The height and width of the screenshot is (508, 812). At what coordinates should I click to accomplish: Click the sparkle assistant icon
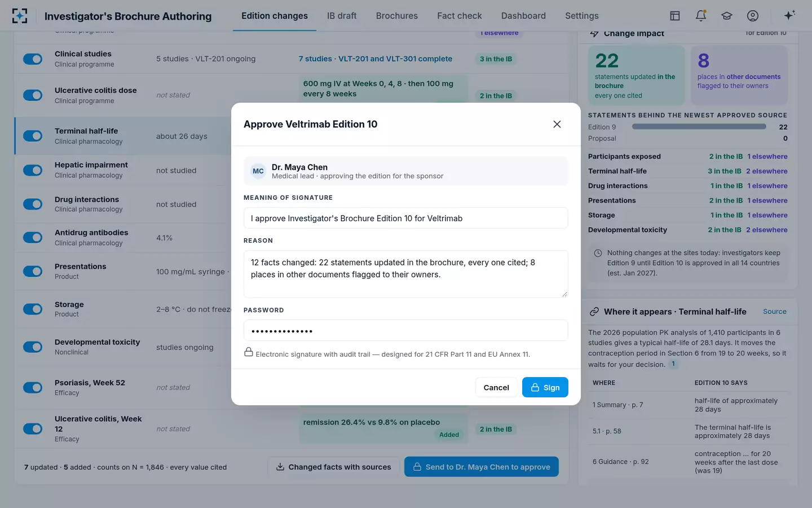point(789,15)
